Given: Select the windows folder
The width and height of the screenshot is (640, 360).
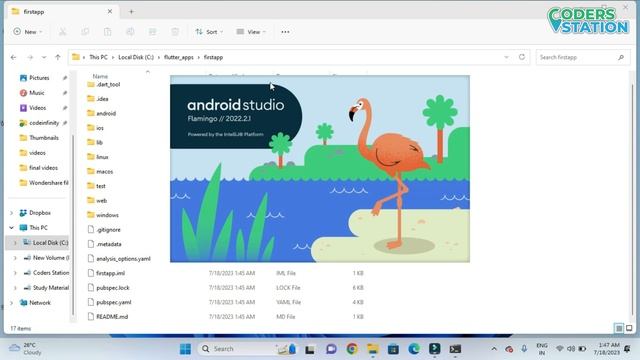Looking at the screenshot, I should (x=107, y=215).
